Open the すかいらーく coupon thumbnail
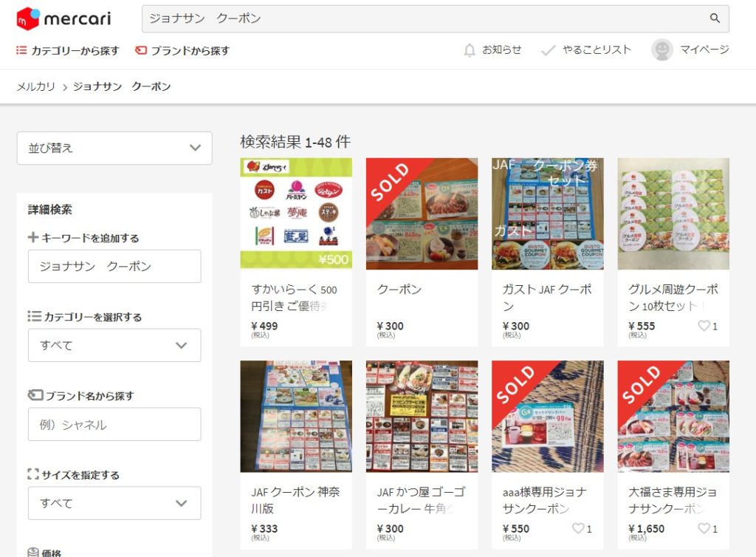The width and height of the screenshot is (756, 557). [x=296, y=213]
